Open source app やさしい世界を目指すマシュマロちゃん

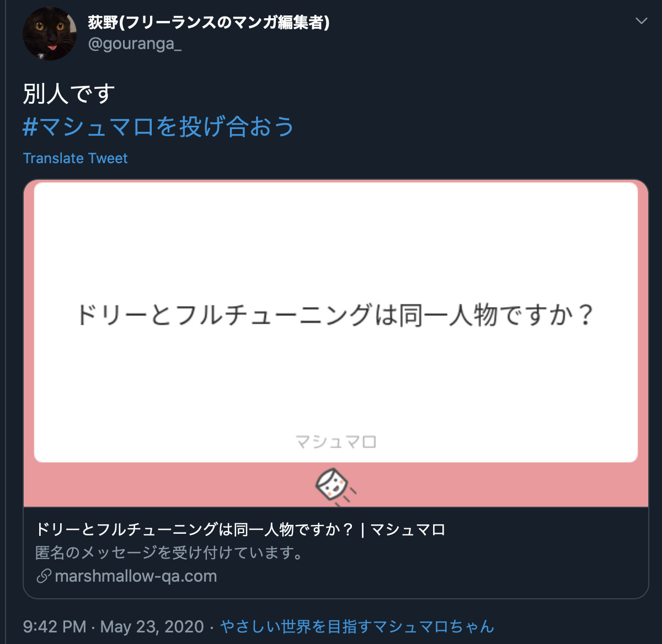click(x=357, y=626)
